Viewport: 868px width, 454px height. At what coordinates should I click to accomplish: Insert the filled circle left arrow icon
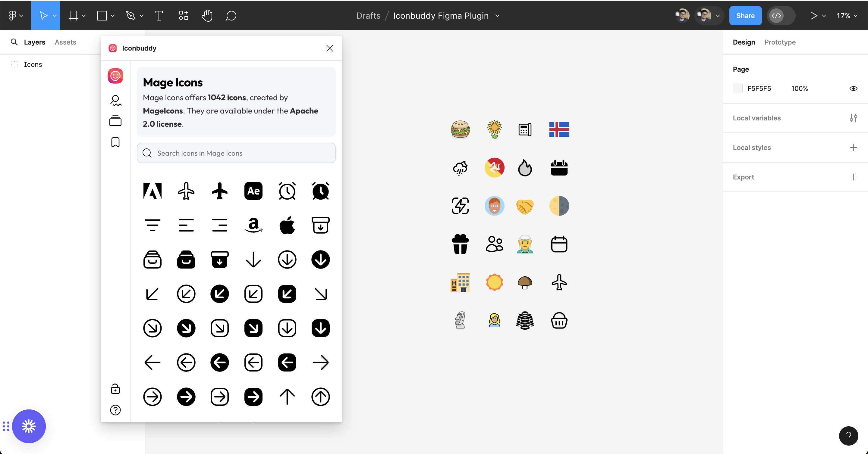(219, 362)
